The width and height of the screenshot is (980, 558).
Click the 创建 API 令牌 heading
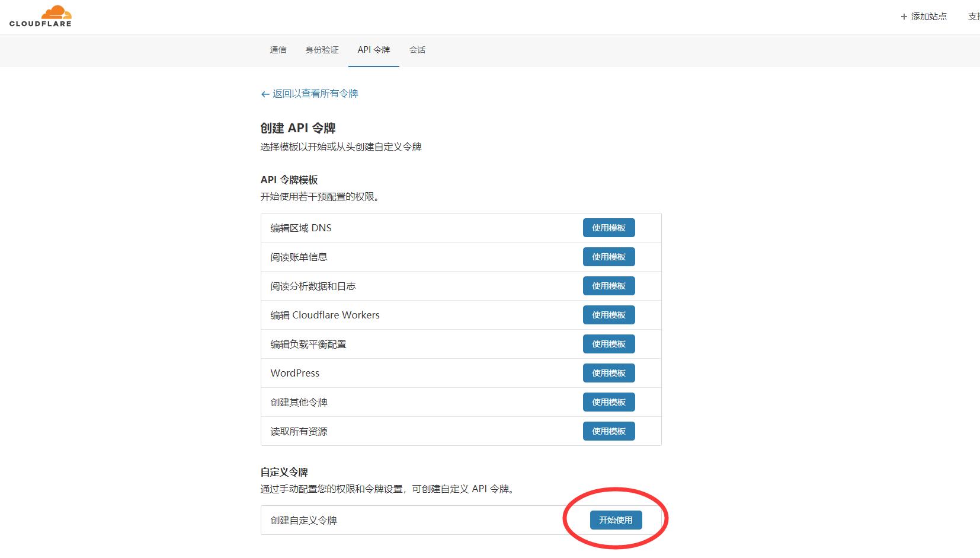[x=298, y=128]
